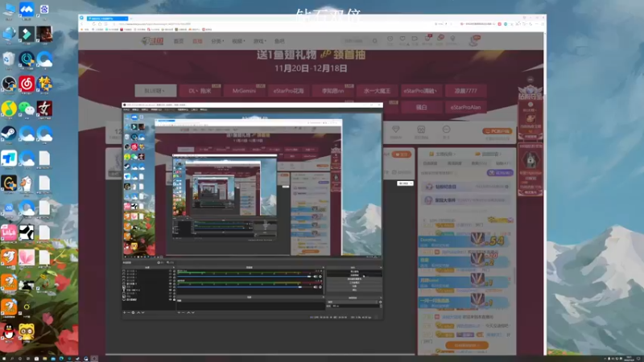Click the orange PC客户端 button
This screenshot has width=644, height=362.
(x=497, y=131)
